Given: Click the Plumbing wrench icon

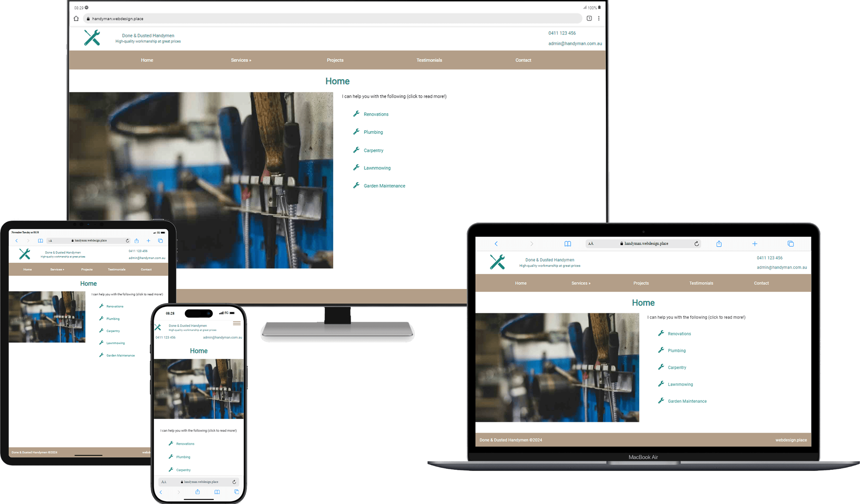Looking at the screenshot, I should pyautogui.click(x=357, y=132).
